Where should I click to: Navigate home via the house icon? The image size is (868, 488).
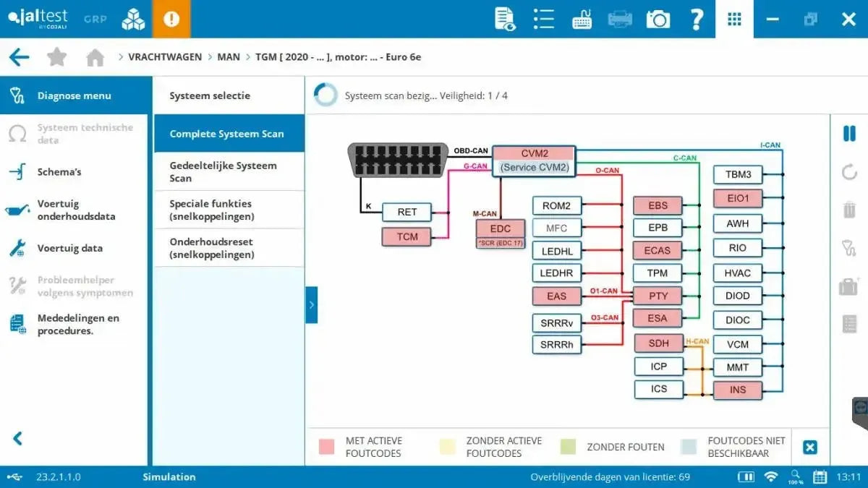click(x=95, y=56)
